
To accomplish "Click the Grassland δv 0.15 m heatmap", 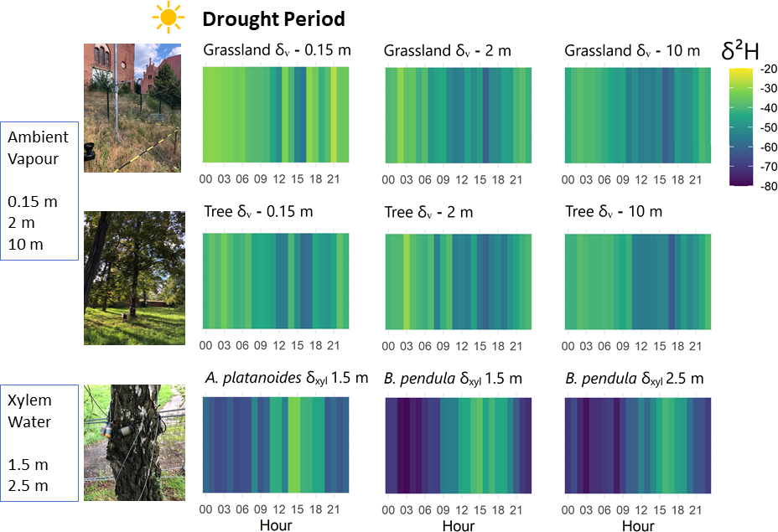I will [x=276, y=115].
